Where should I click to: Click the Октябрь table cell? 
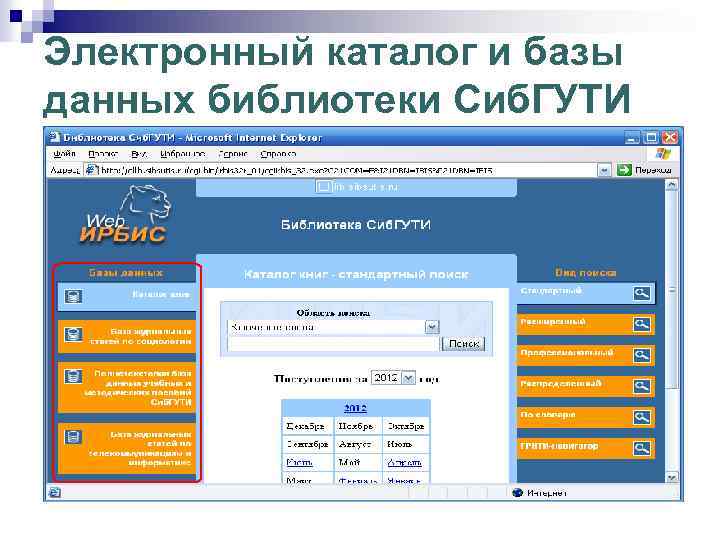coord(406,427)
